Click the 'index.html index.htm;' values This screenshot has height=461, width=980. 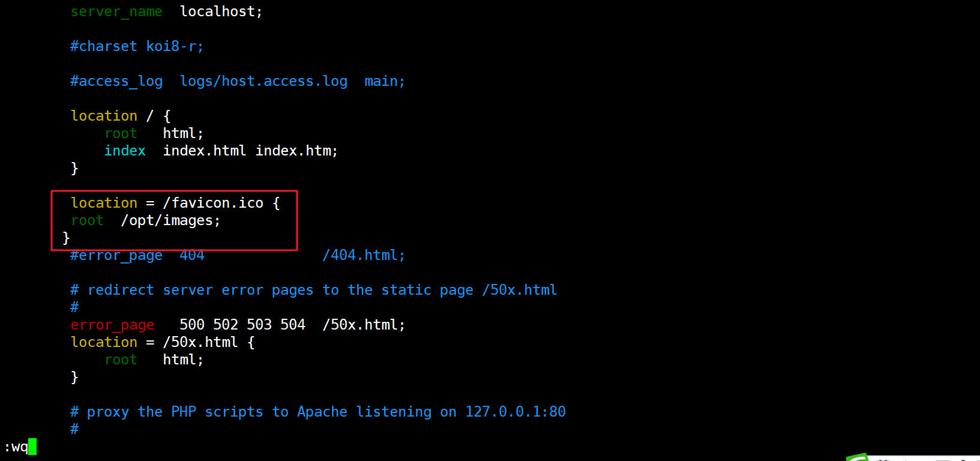[250, 151]
